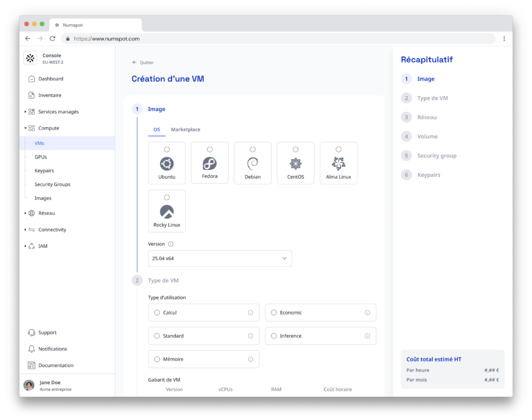
Task: Open the Version 25.04 x64 dropdown
Action: (x=220, y=258)
